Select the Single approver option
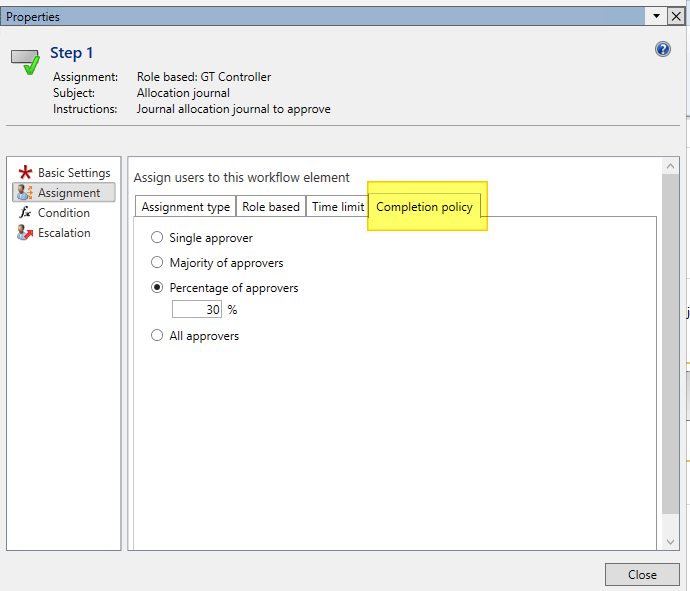This screenshot has width=690, height=591. [x=156, y=238]
